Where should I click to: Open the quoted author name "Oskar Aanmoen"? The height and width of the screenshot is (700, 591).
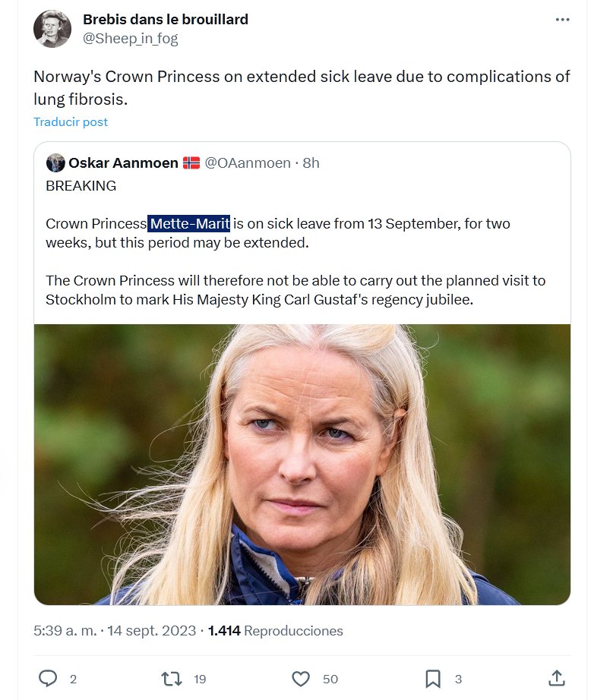pos(123,162)
